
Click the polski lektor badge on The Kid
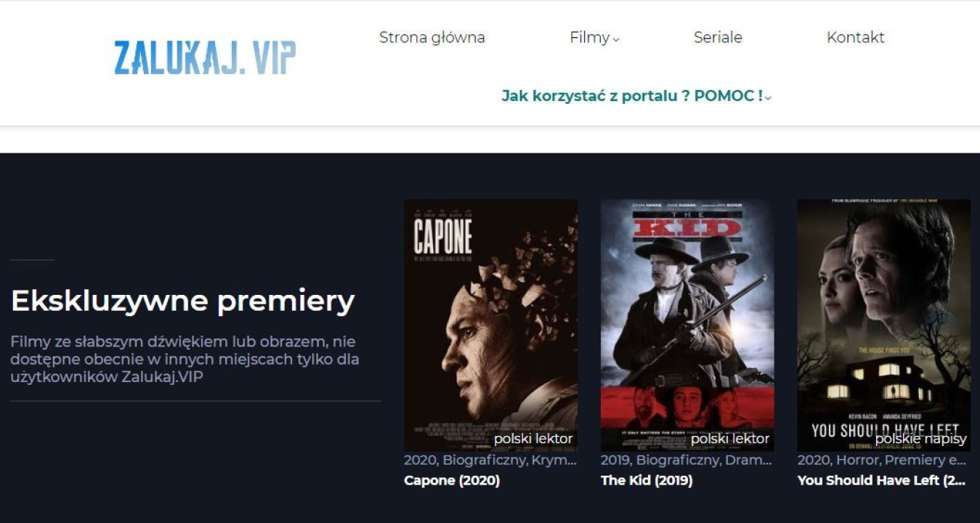tap(730, 439)
